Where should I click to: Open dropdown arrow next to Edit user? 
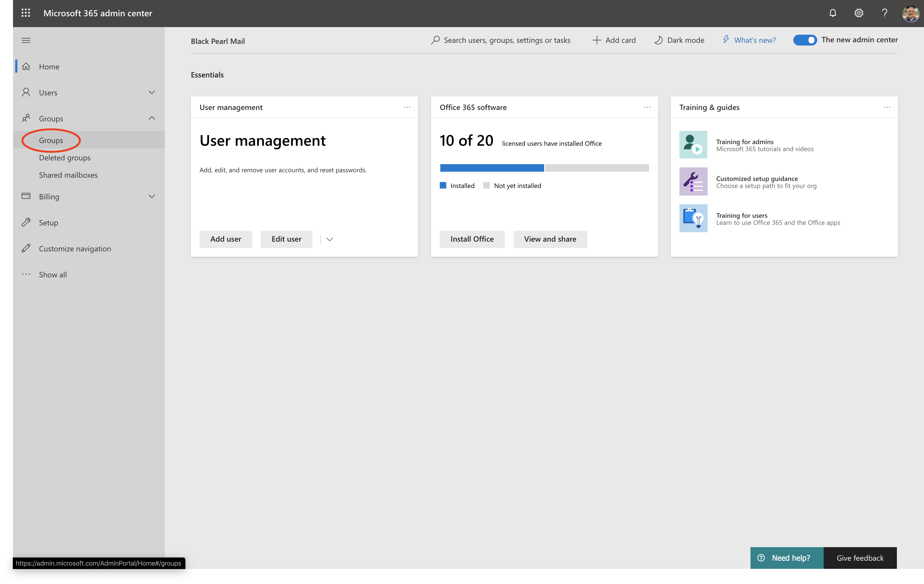(x=329, y=239)
